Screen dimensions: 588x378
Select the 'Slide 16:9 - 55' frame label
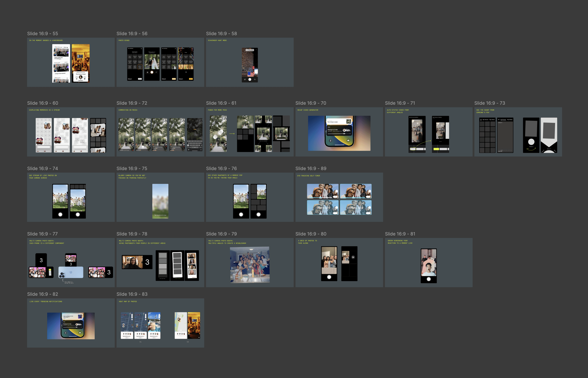pyautogui.click(x=42, y=34)
